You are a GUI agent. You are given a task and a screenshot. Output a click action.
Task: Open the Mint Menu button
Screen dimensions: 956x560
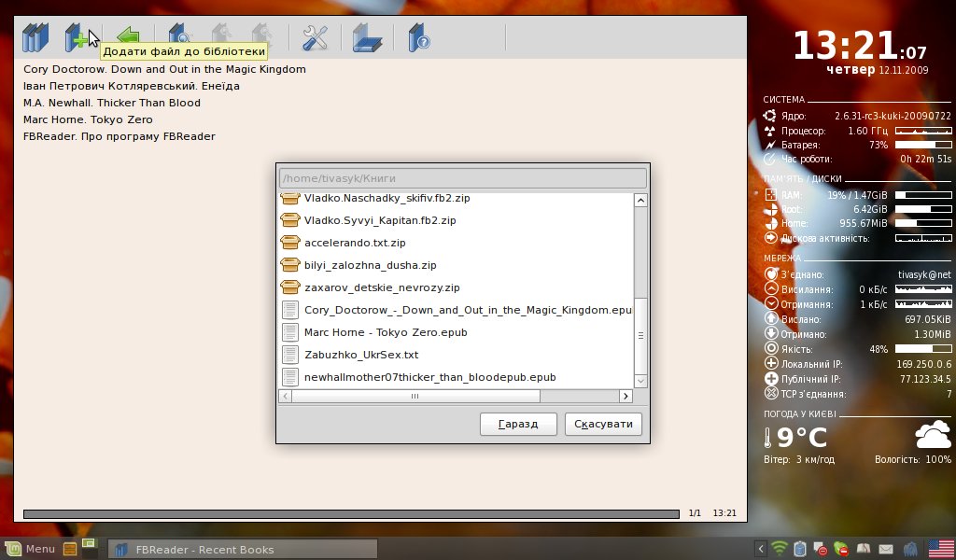pos(31,549)
